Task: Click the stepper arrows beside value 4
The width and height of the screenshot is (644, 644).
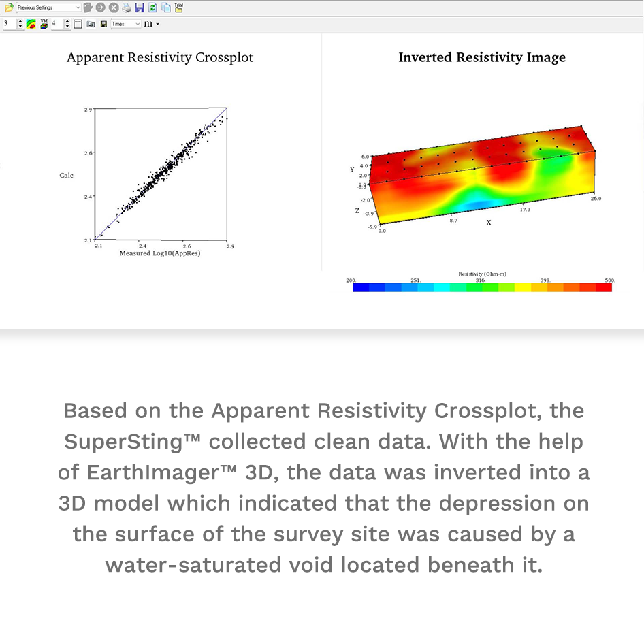Action: (67, 24)
